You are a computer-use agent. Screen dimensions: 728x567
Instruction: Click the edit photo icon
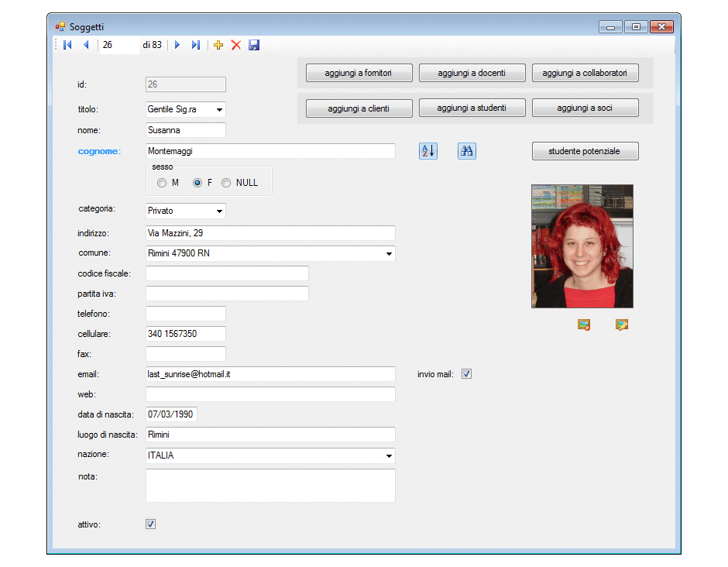click(622, 325)
